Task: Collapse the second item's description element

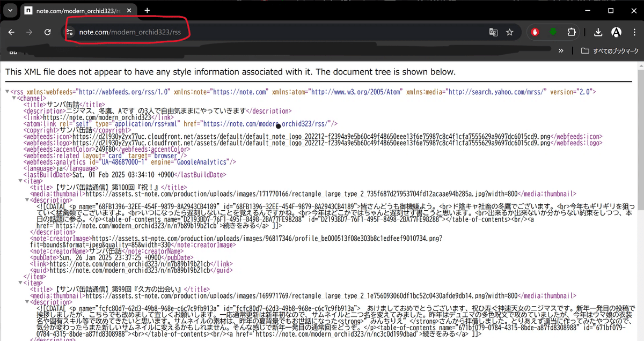Action: point(27,302)
